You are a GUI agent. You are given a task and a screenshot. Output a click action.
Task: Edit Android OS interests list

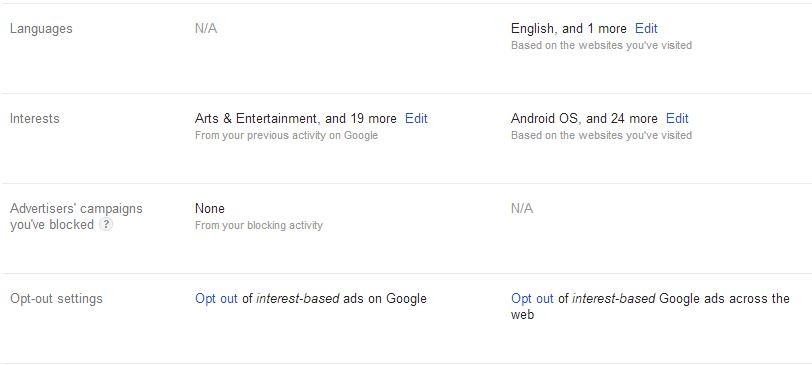click(677, 119)
